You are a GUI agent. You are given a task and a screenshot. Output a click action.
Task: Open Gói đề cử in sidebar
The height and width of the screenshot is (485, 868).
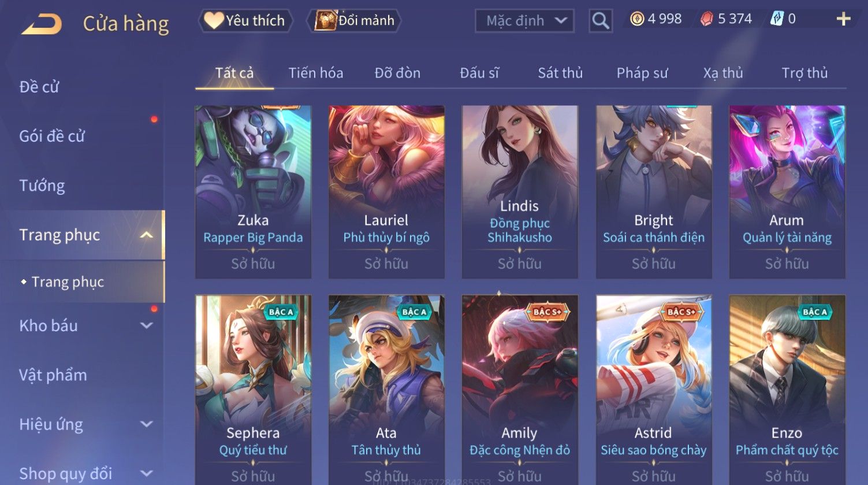52,136
